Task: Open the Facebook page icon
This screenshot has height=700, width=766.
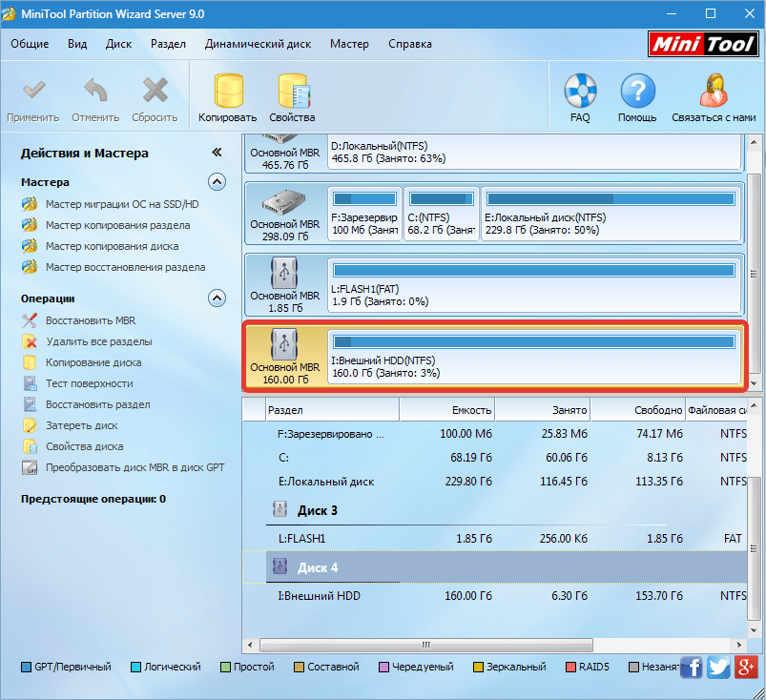Action: click(x=692, y=668)
